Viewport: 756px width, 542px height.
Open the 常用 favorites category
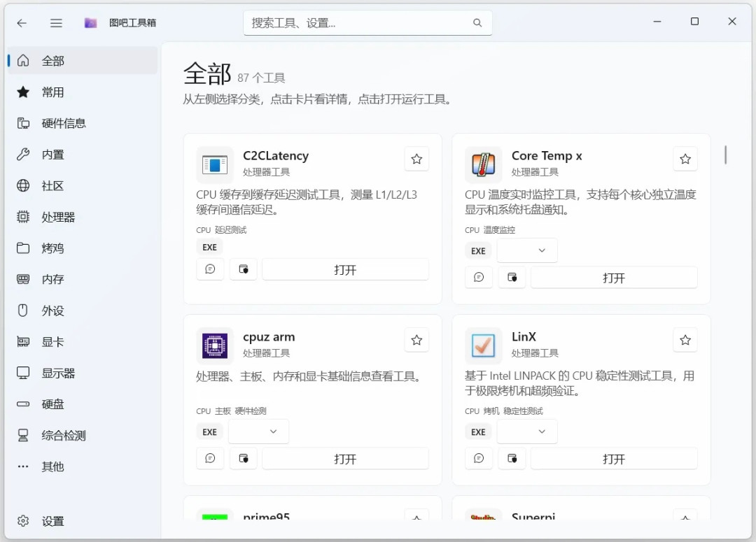click(x=83, y=92)
